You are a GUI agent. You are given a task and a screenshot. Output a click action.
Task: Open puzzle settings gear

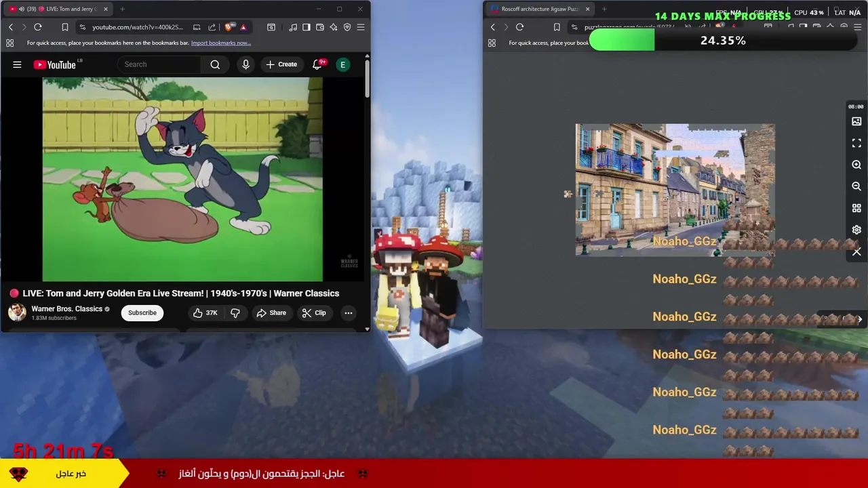[x=856, y=230]
